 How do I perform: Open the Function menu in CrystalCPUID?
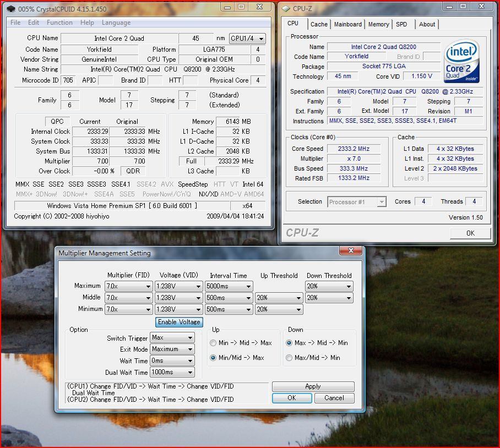59,23
